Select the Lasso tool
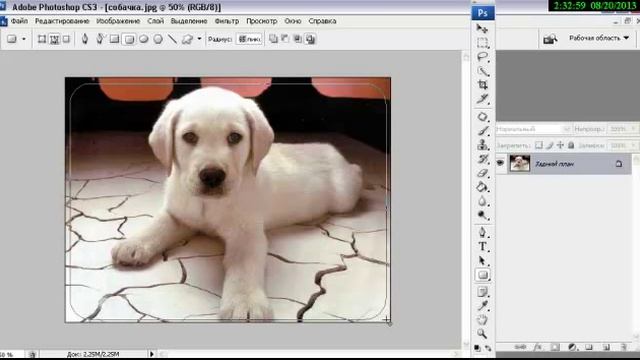The height and width of the screenshot is (360, 640). [x=482, y=57]
